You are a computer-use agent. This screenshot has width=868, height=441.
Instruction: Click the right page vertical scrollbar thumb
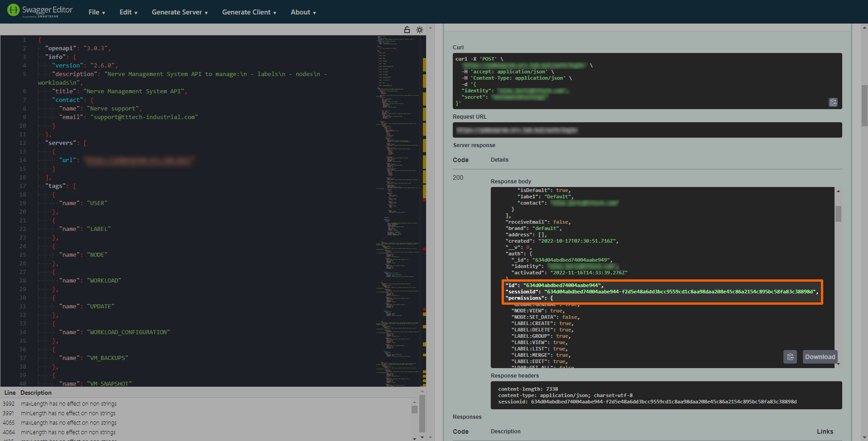[x=864, y=105]
